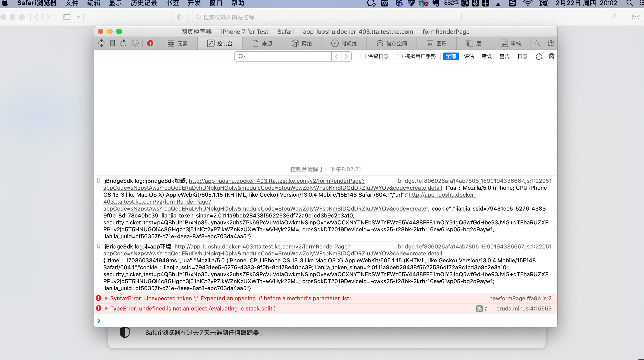Click the download web archive icon
644x360 pixels.
coord(135,43)
